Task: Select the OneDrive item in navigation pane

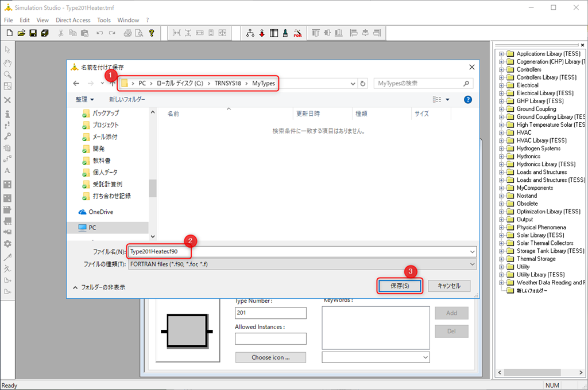Action: 100,212
